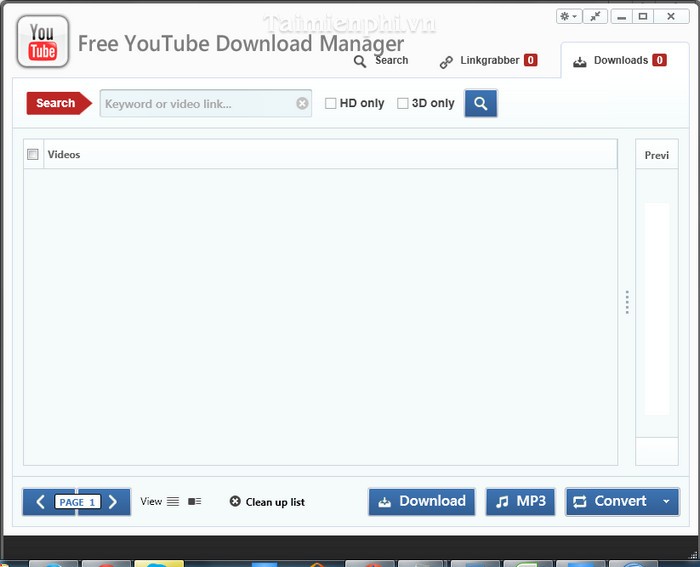
Task: Go to the next results page
Action: 114,502
